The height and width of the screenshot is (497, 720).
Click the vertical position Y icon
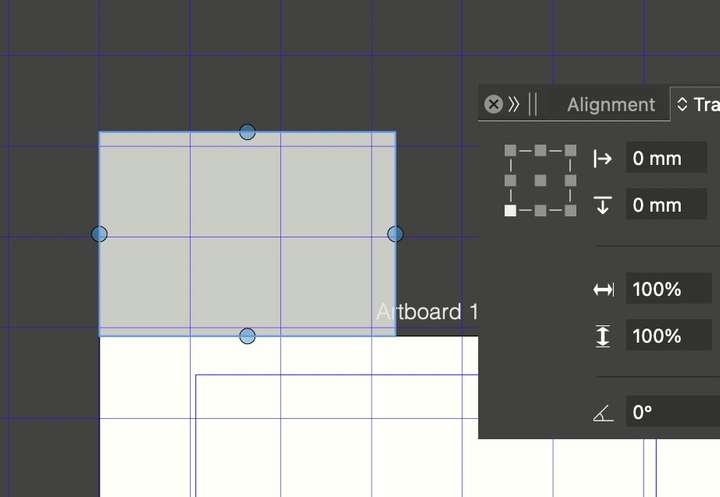[602, 205]
